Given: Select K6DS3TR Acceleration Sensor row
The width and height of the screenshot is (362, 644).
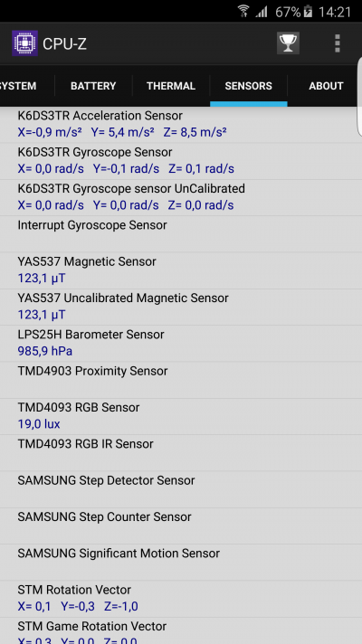Looking at the screenshot, I should 181,125.
